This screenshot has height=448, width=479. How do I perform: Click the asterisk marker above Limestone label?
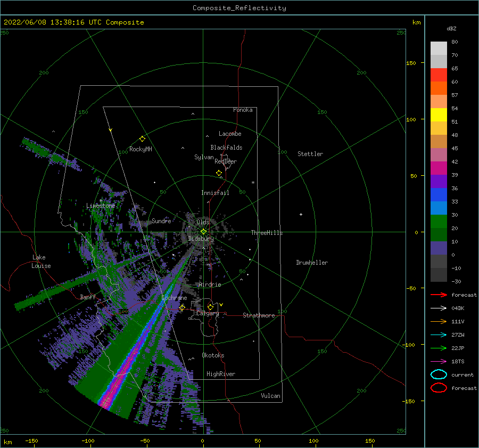101,201
